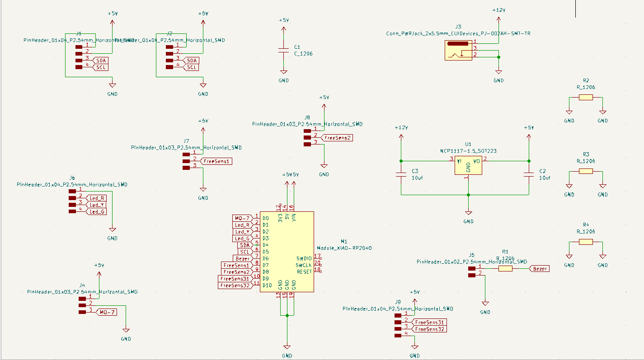Select the C2 capacitor symbol
Screen dimensions: 644x360
pyautogui.click(x=529, y=175)
